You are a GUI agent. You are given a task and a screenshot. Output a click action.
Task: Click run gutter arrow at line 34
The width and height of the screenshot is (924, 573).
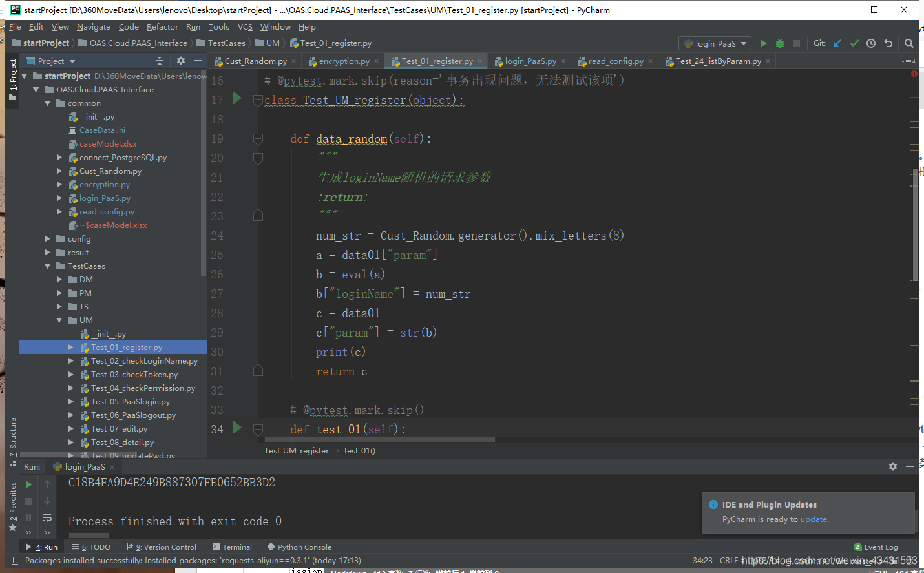click(237, 428)
